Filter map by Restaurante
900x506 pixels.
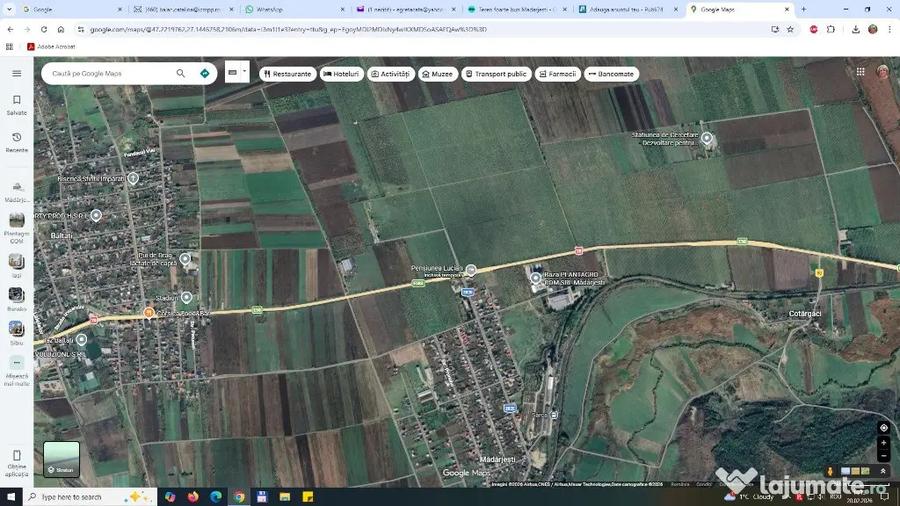click(x=288, y=74)
